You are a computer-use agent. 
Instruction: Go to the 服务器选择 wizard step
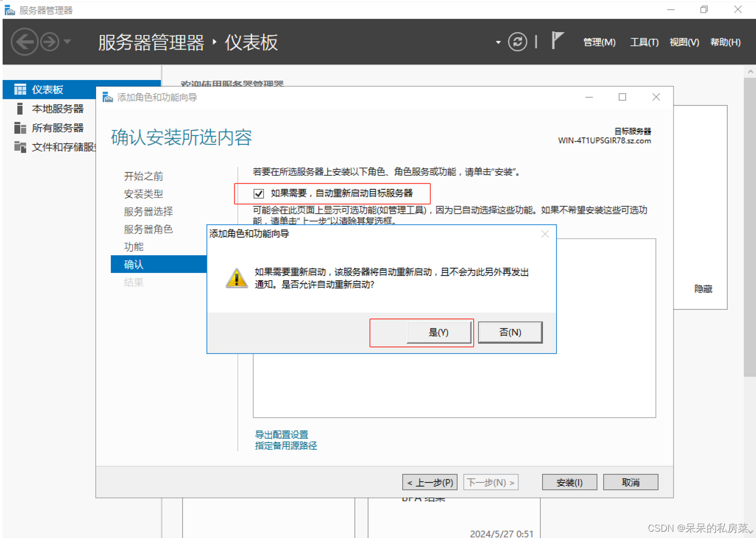(x=148, y=212)
